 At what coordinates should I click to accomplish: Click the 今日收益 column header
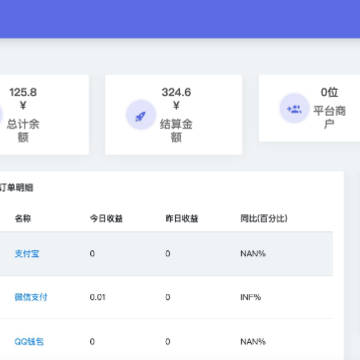(x=106, y=219)
